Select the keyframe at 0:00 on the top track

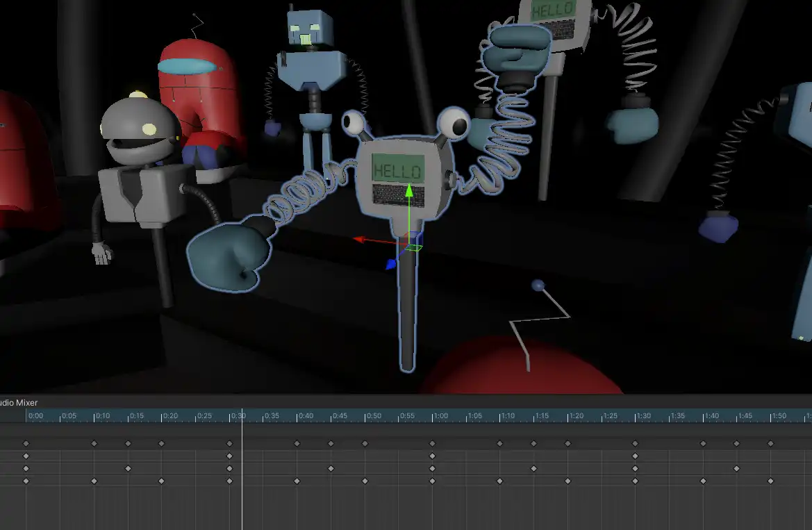(x=25, y=442)
